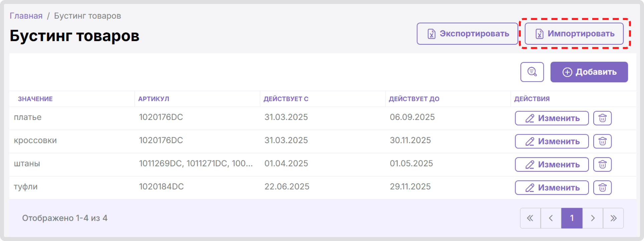Click Экспортировать button
This screenshot has height=241, width=644.
tap(467, 34)
